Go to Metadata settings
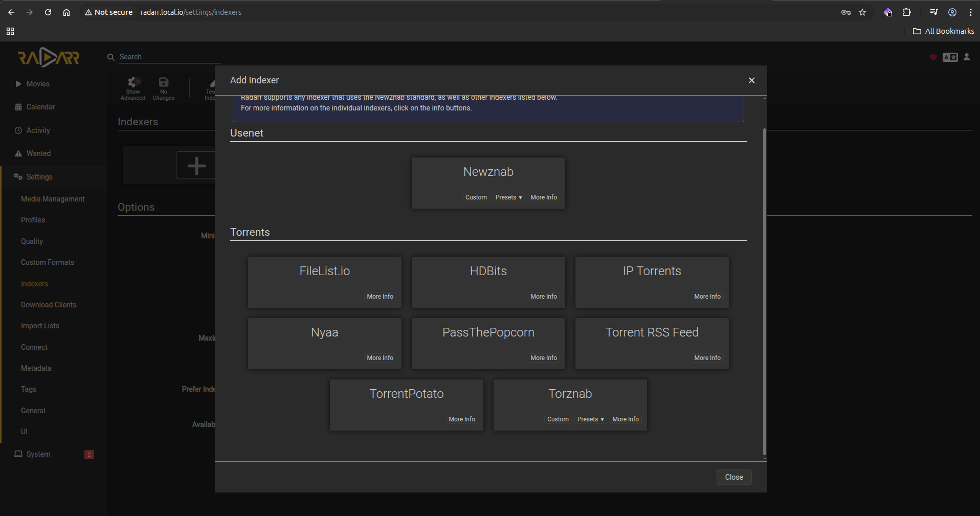980x516 pixels. pos(36,368)
